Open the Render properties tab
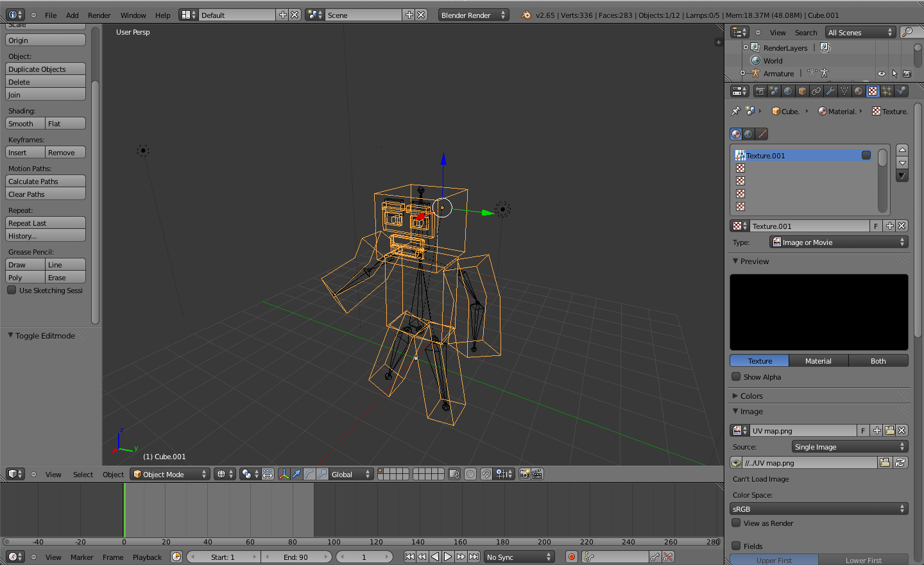924x565 pixels. (x=760, y=90)
